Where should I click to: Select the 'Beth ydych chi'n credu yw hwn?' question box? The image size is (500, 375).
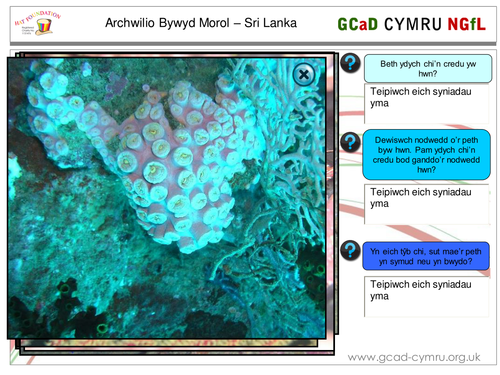428,68
